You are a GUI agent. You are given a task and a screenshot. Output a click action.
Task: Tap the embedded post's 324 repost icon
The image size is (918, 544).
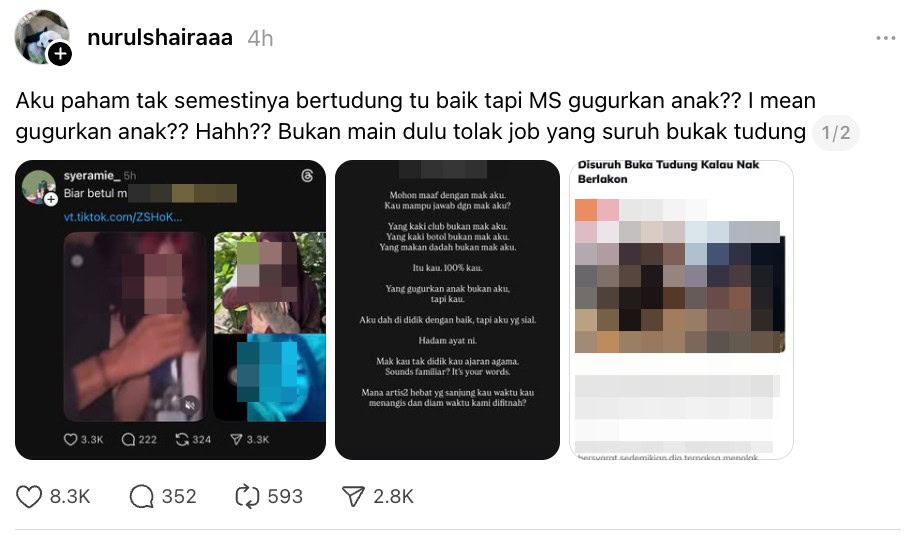click(182, 439)
